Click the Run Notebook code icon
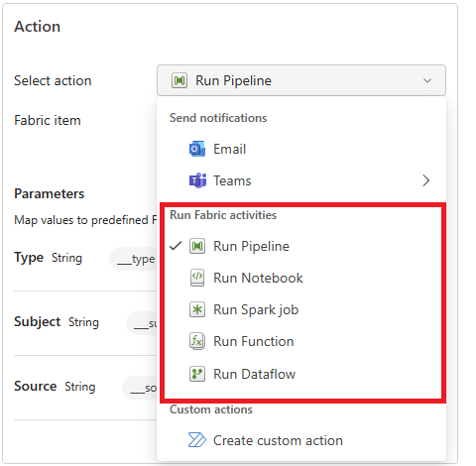The height and width of the screenshot is (466, 476). tap(197, 278)
